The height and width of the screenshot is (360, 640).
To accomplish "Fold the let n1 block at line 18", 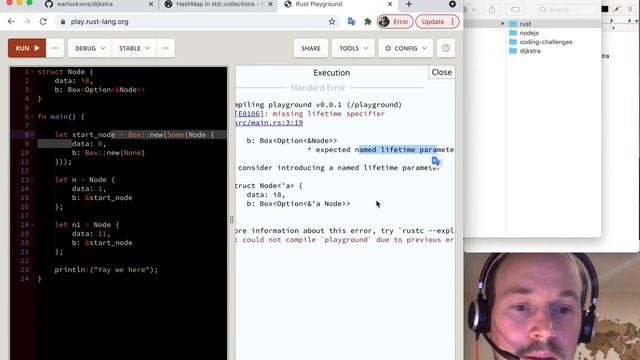I will pyautogui.click(x=32, y=224).
